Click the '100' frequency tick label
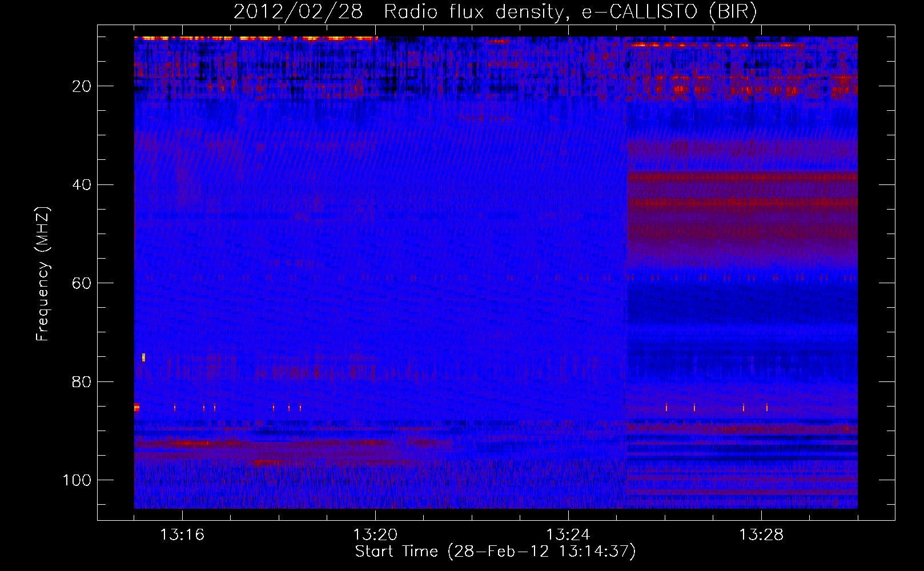 pyautogui.click(x=77, y=480)
